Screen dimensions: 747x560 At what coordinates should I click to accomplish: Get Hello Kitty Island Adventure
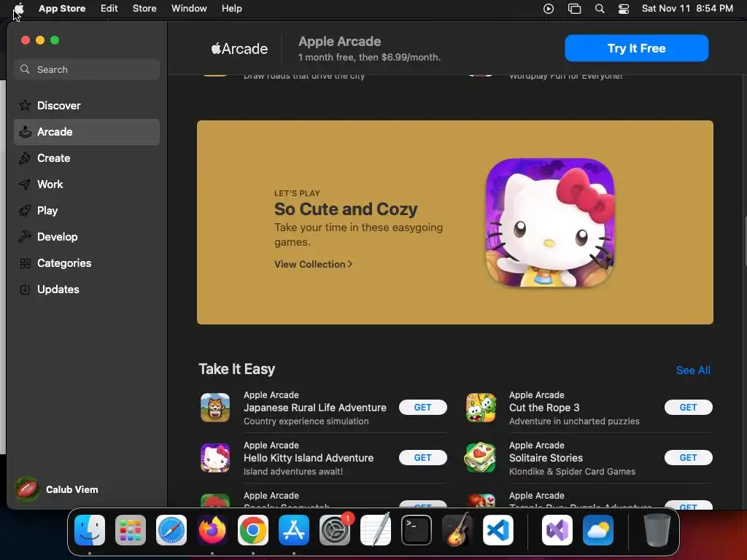[422, 458]
